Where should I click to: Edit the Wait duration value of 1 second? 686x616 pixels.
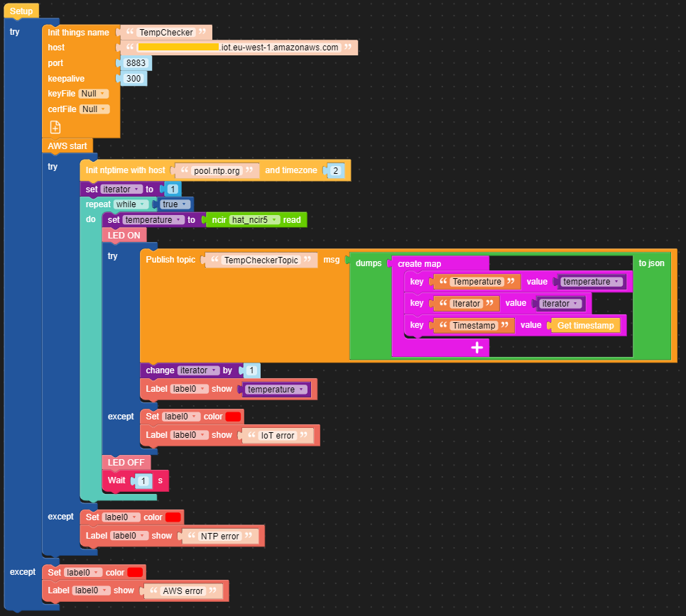[143, 480]
